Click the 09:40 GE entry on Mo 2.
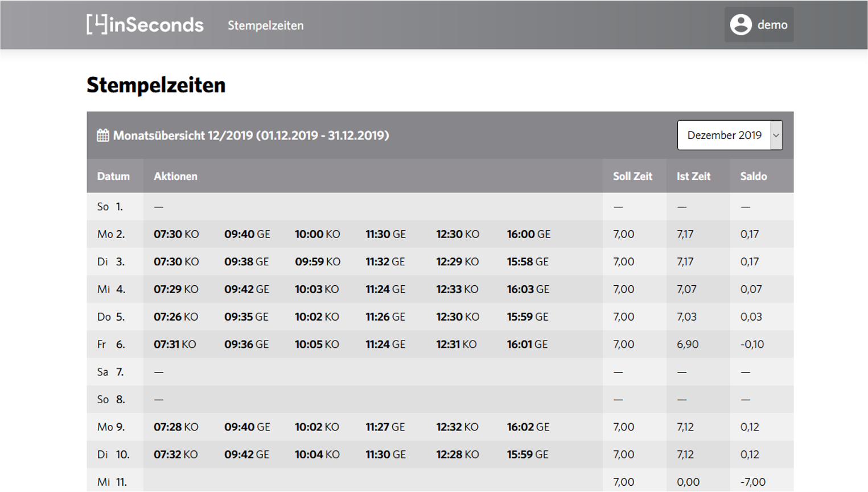The width and height of the screenshot is (868, 492). pos(247,234)
